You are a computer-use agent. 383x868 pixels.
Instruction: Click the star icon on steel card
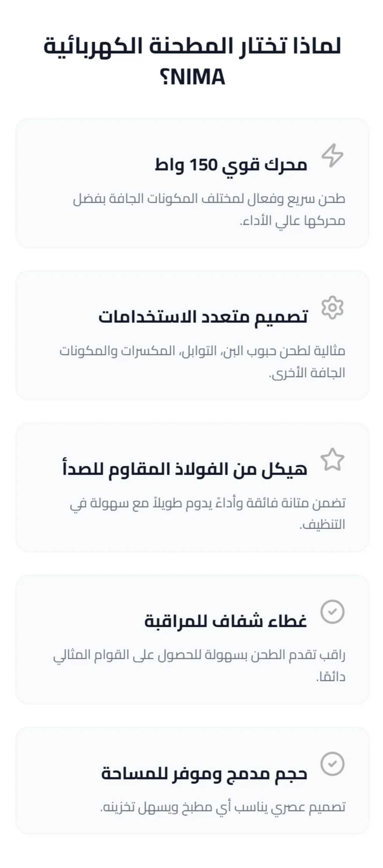click(x=332, y=459)
